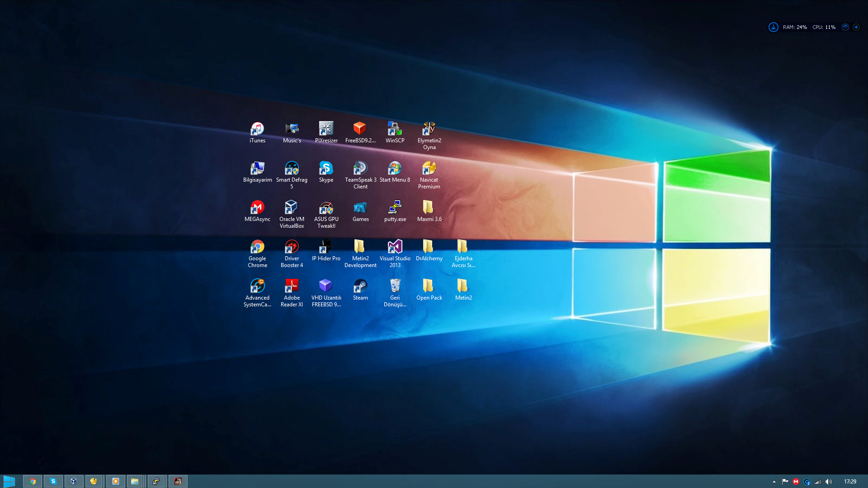This screenshot has height=488, width=868.
Task: Open the Bilgisayarim computer icon
Action: point(257,172)
